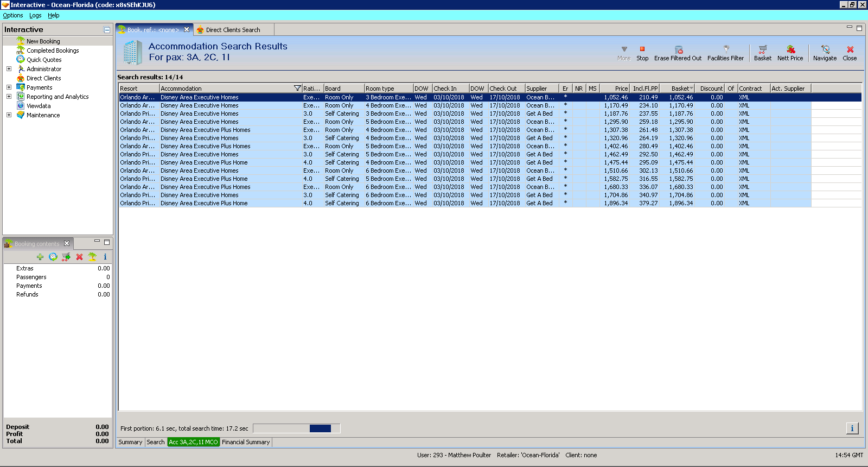Open the Facilities Filter
The height and width of the screenshot is (467, 868).
pos(725,53)
